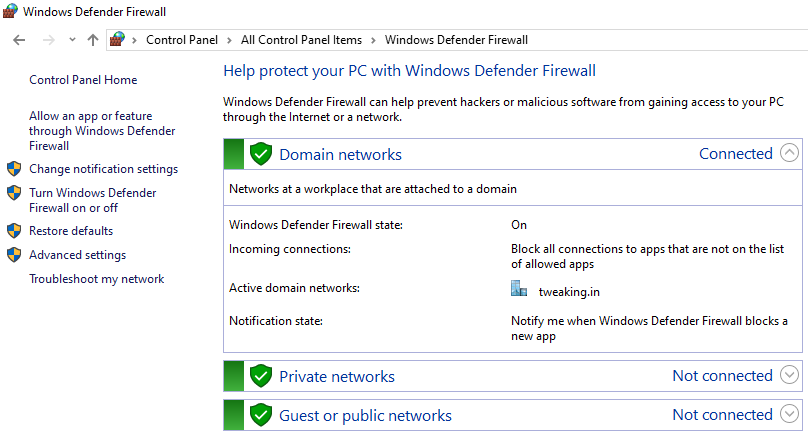Open Control Panel Home link
This screenshot has height=438, width=808.
(83, 80)
